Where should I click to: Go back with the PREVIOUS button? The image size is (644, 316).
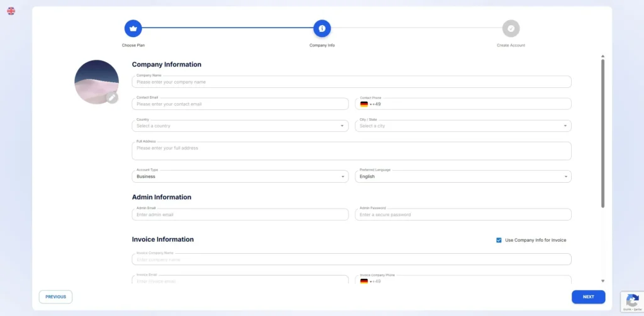(x=55, y=297)
